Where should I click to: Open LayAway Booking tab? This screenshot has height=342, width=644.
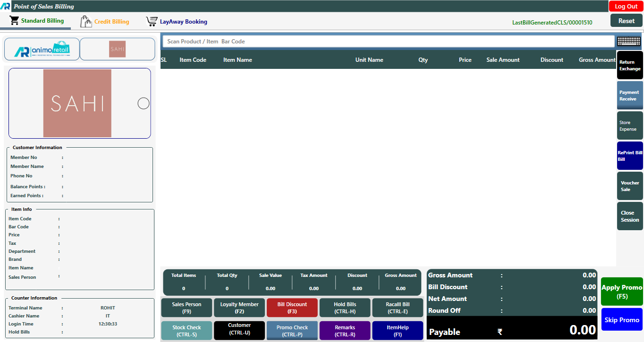pyautogui.click(x=177, y=22)
